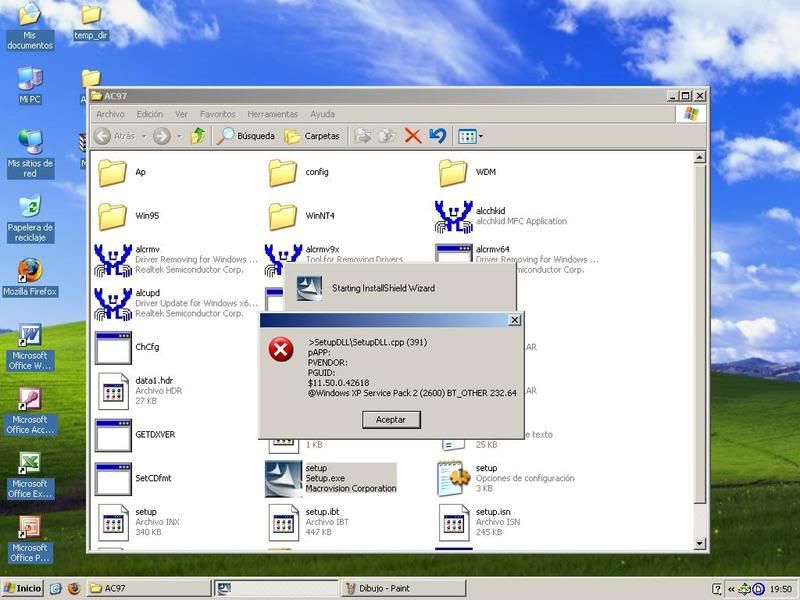This screenshot has width=800, height=600.
Task: Select the data1.hdr file
Action: click(140, 391)
